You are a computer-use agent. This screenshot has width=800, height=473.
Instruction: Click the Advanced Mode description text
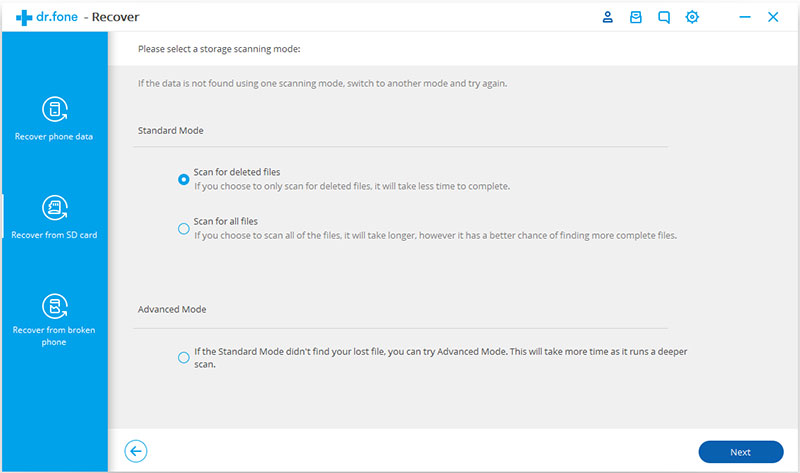point(440,358)
